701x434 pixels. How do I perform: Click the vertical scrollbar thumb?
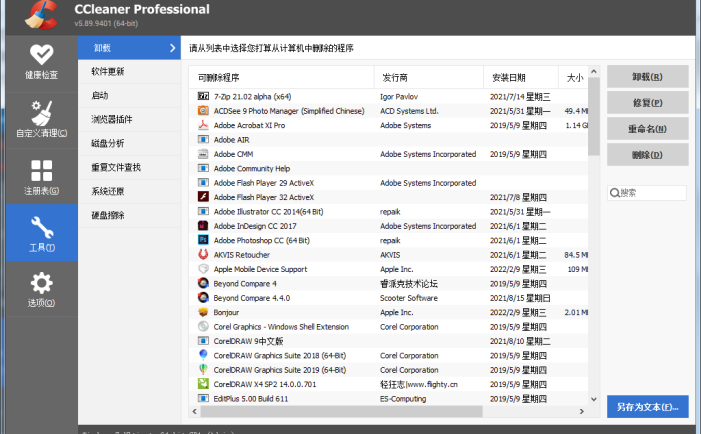[594, 116]
